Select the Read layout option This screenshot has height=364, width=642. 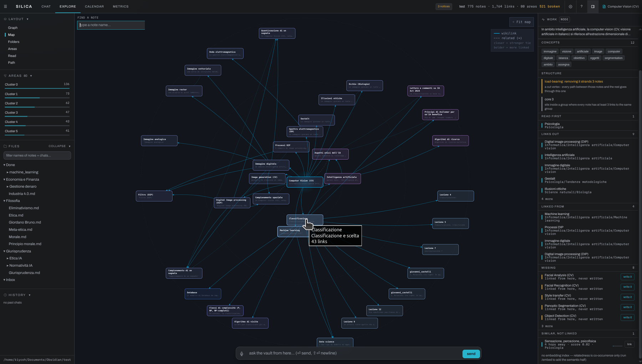click(x=12, y=56)
